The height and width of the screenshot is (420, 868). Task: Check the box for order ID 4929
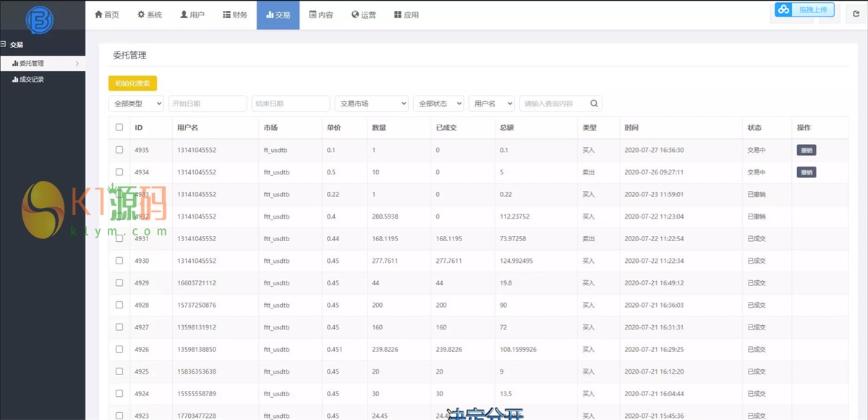pyautogui.click(x=119, y=283)
